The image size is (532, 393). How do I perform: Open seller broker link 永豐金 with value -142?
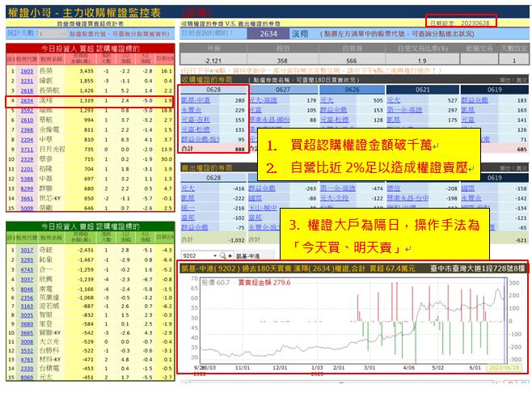471,198
